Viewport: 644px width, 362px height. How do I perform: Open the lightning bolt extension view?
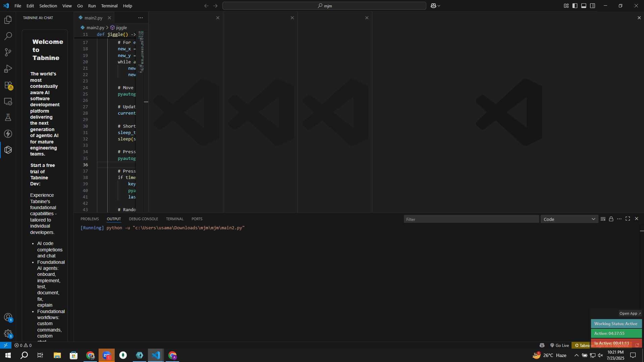[8, 134]
